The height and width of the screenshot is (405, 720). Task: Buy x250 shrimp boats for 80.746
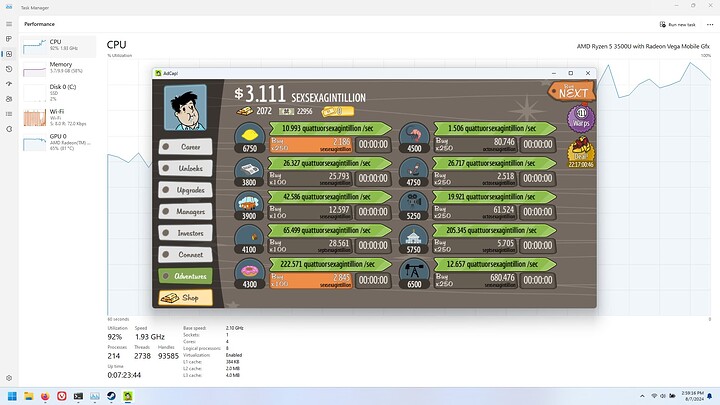click(x=475, y=145)
